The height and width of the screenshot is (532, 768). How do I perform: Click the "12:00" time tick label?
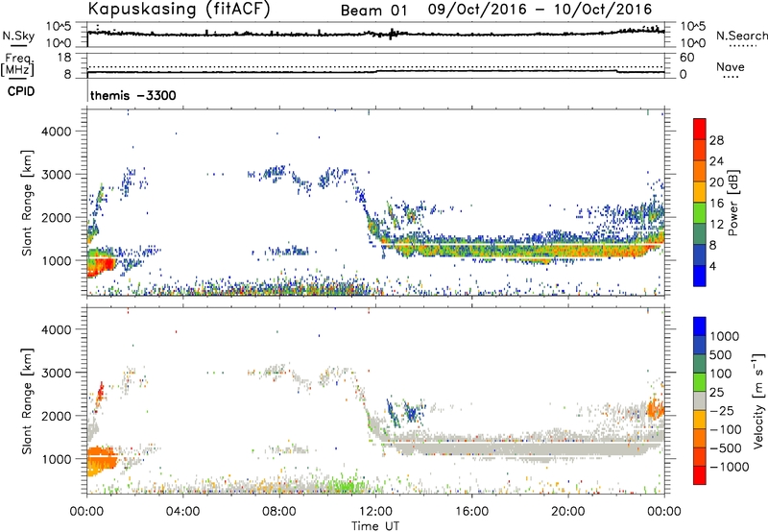pos(375,512)
